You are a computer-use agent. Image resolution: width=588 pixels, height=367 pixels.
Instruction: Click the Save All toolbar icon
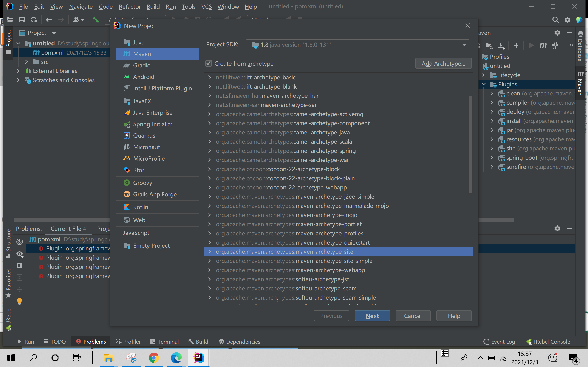tap(22, 20)
